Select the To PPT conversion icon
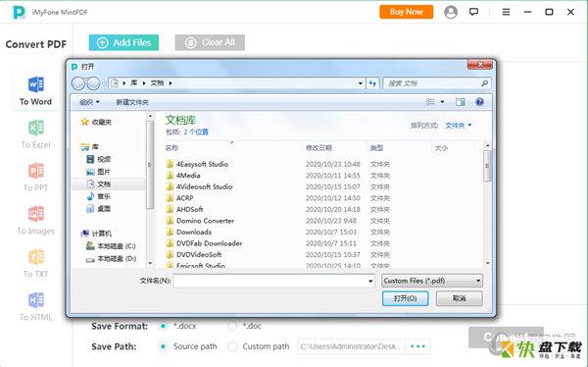 point(36,171)
